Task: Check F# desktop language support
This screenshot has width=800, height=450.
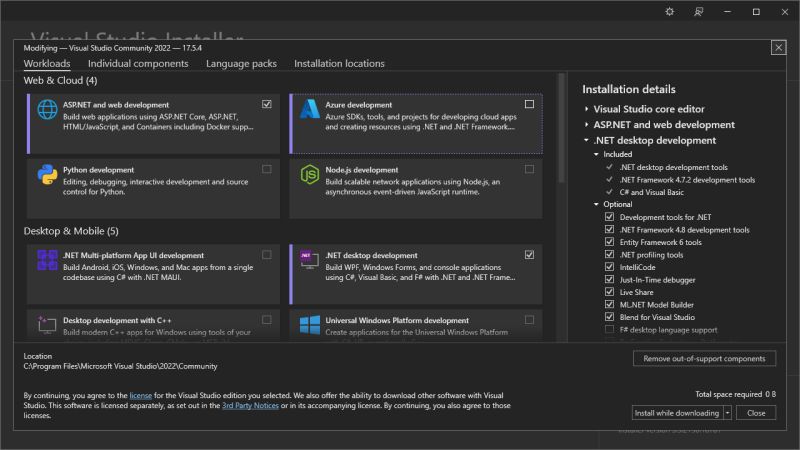Action: coord(609,329)
